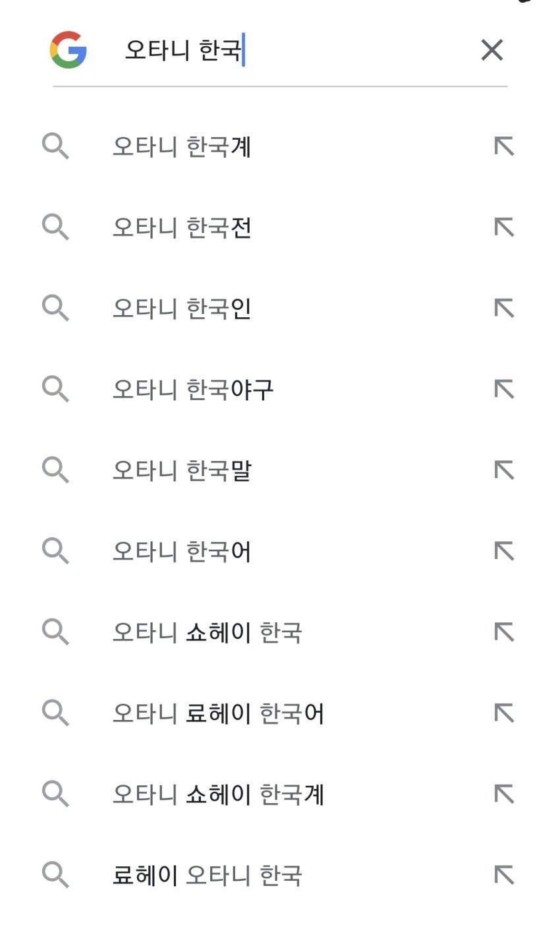Viewport: 560px width, 925px height.
Task: Select the suggestion 오타니 한국계
Action: tap(182, 146)
